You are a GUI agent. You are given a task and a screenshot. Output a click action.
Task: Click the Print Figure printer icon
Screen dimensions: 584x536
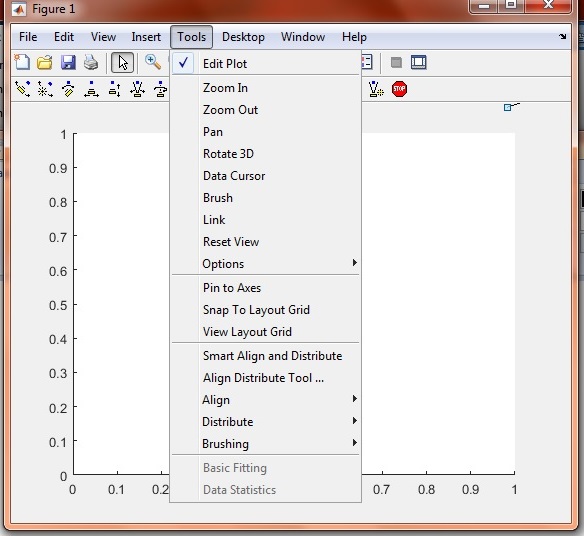point(91,63)
